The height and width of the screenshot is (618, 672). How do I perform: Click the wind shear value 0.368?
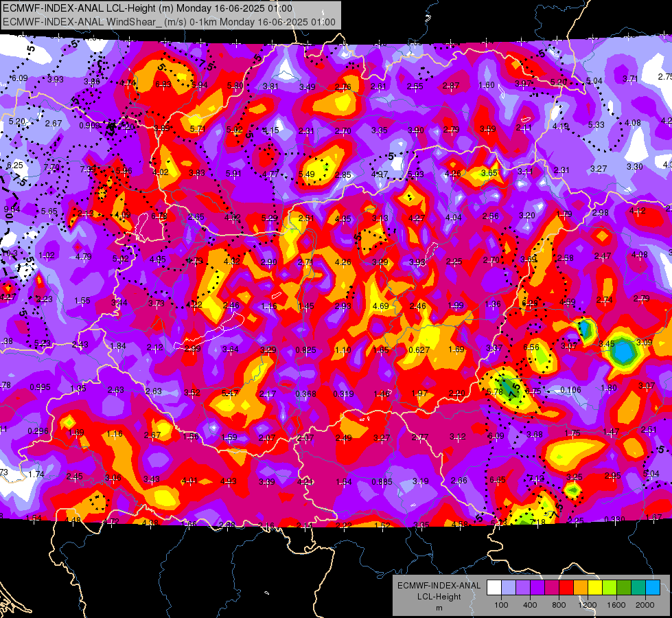tap(305, 393)
